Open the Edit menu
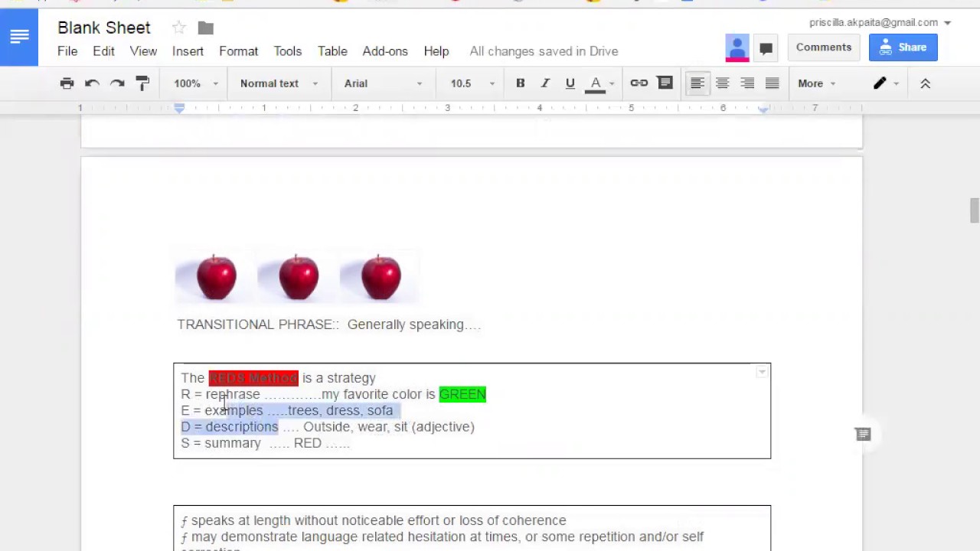Screen dimensions: 980x551 pos(103,51)
